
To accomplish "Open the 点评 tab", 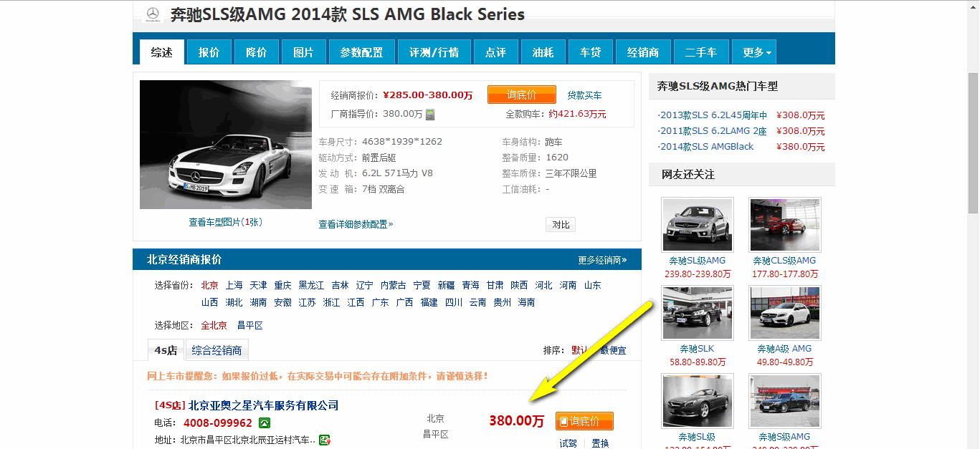I will [x=496, y=52].
